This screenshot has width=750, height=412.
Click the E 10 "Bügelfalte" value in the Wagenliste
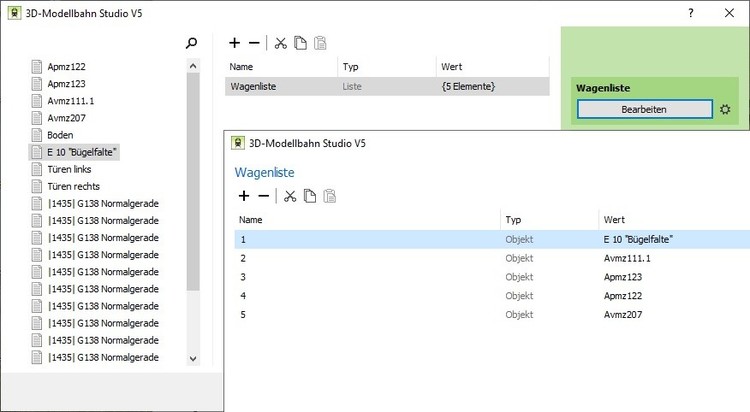[638, 239]
